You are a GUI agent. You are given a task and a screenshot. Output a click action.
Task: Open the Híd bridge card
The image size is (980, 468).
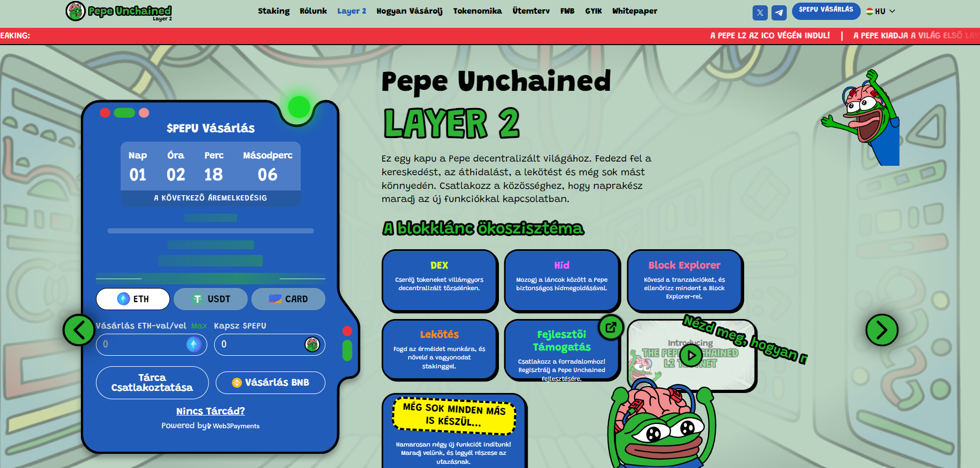coord(562,280)
